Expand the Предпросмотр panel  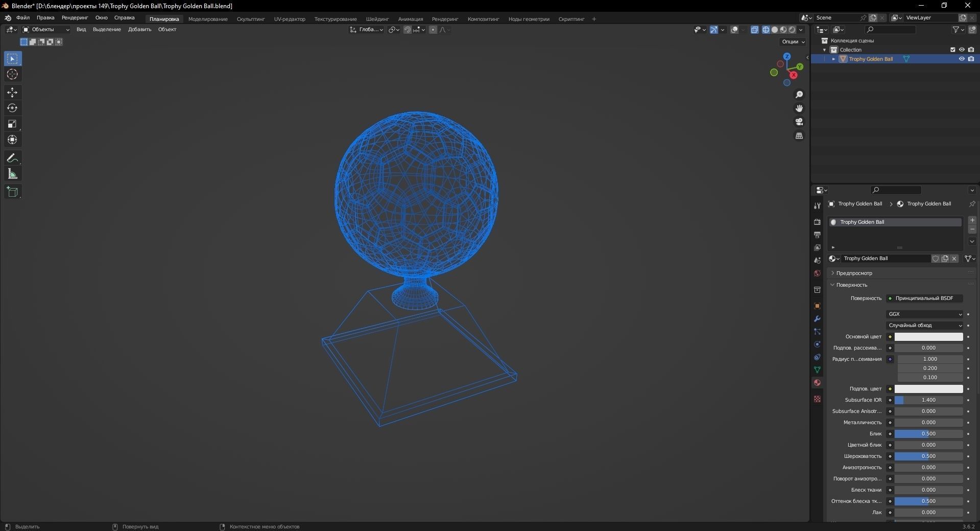(x=853, y=273)
